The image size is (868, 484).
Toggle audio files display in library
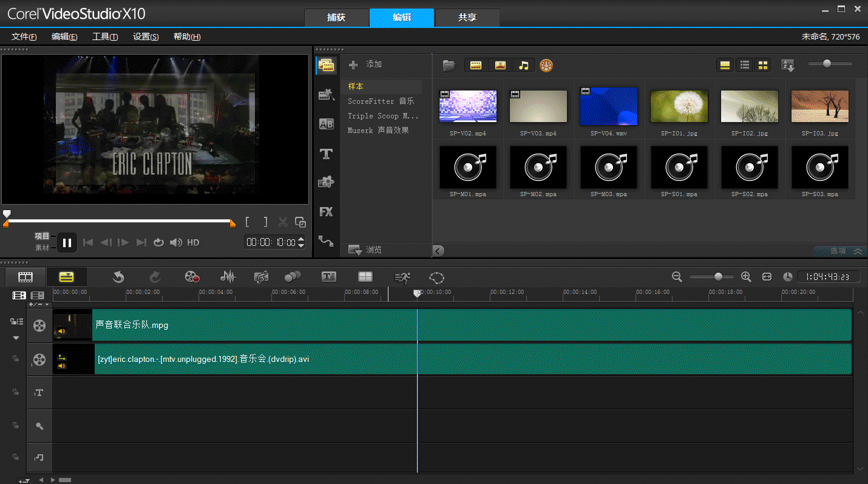[x=524, y=65]
